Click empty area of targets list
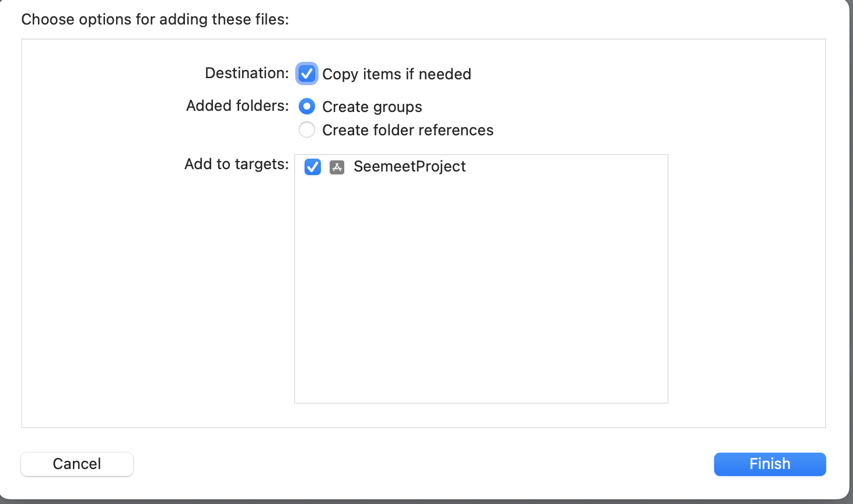 pyautogui.click(x=481, y=292)
